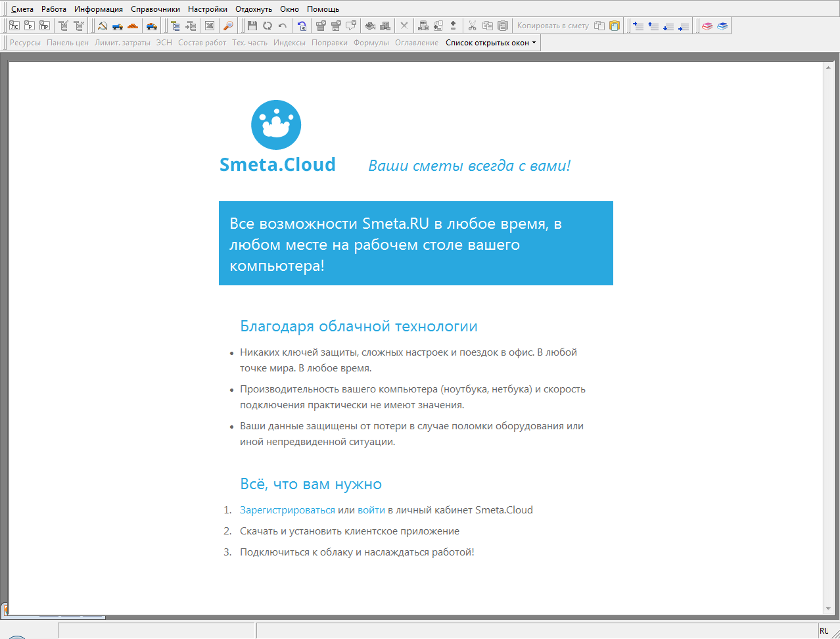The height and width of the screenshot is (639, 840).
Task: Follow the Зарегистрироваться link
Action: tap(287, 510)
